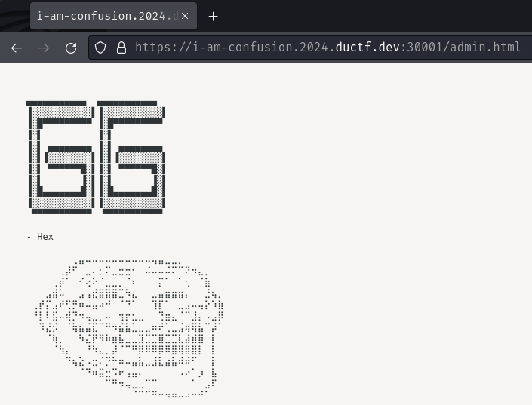Close the i-am-confusion.2024 tab
This screenshot has width=532, height=405.
(x=185, y=16)
